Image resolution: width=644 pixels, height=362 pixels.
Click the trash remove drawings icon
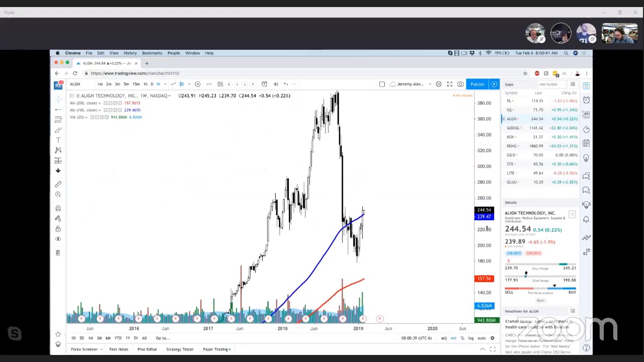[58, 253]
